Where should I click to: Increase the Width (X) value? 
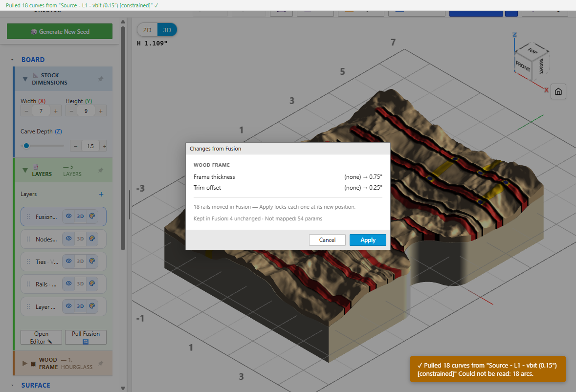coord(56,111)
